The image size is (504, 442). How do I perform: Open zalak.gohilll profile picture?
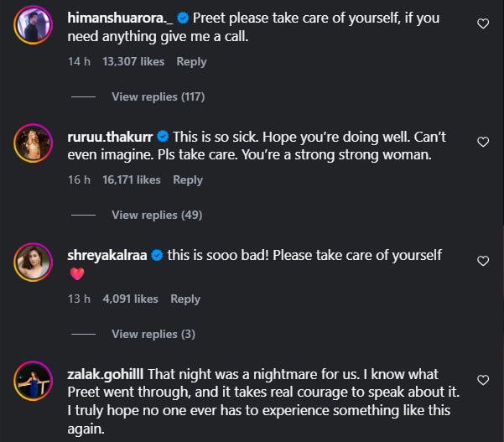pyautogui.click(x=34, y=383)
